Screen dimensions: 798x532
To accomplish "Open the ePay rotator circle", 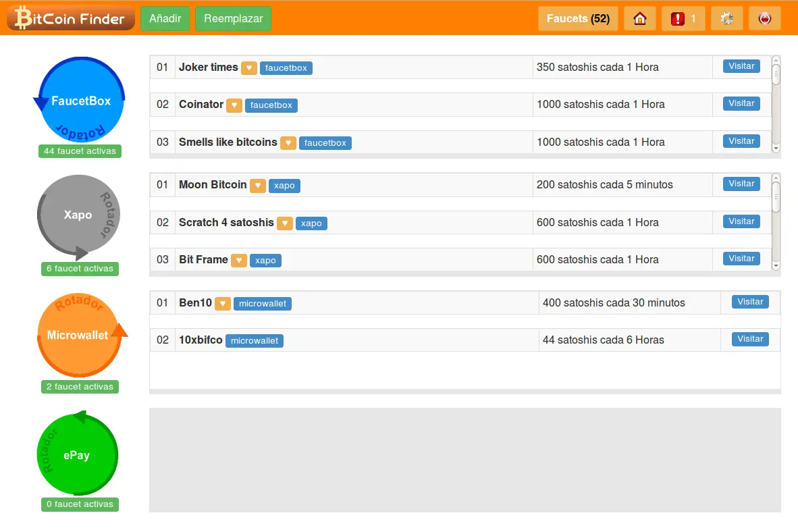I will click(x=78, y=454).
